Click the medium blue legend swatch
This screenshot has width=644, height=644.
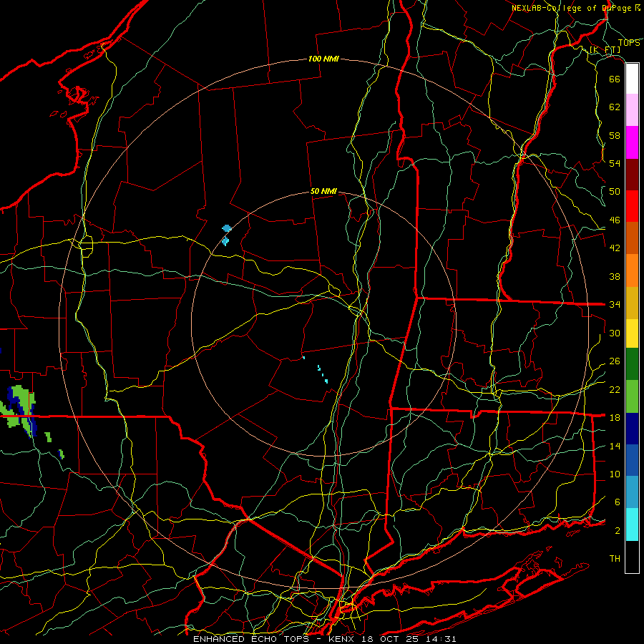point(632,460)
